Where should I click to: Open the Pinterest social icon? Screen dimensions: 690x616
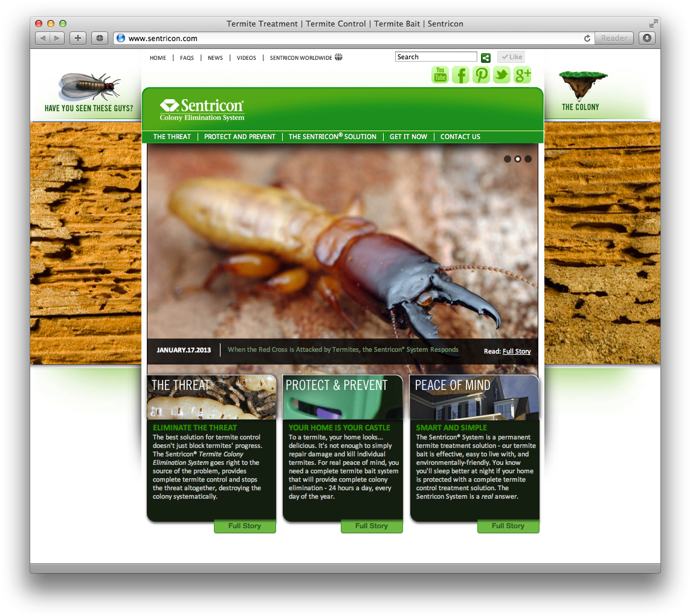(x=482, y=74)
